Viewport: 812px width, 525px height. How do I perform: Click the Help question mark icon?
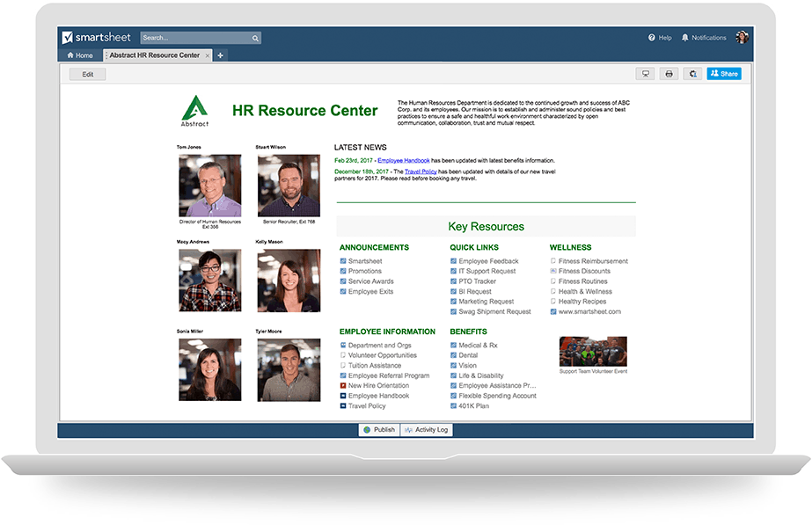pos(652,38)
